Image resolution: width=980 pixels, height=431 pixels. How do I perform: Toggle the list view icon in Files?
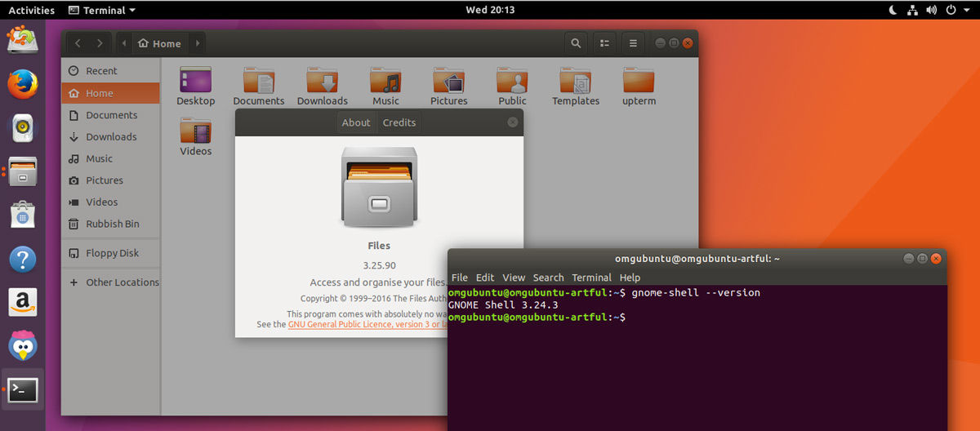click(x=604, y=43)
